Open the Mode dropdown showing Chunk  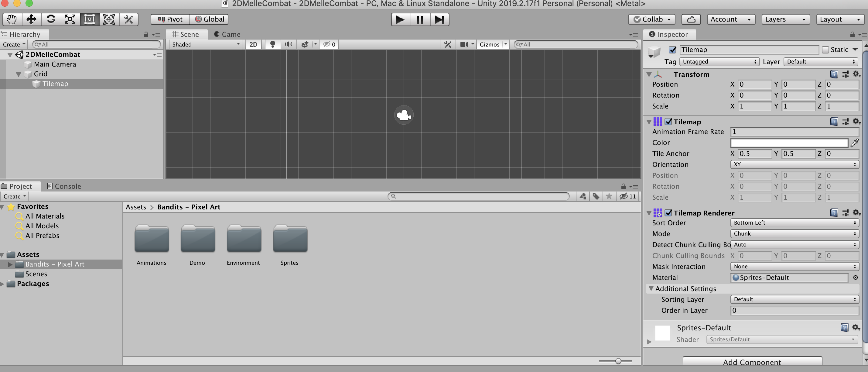pos(795,233)
